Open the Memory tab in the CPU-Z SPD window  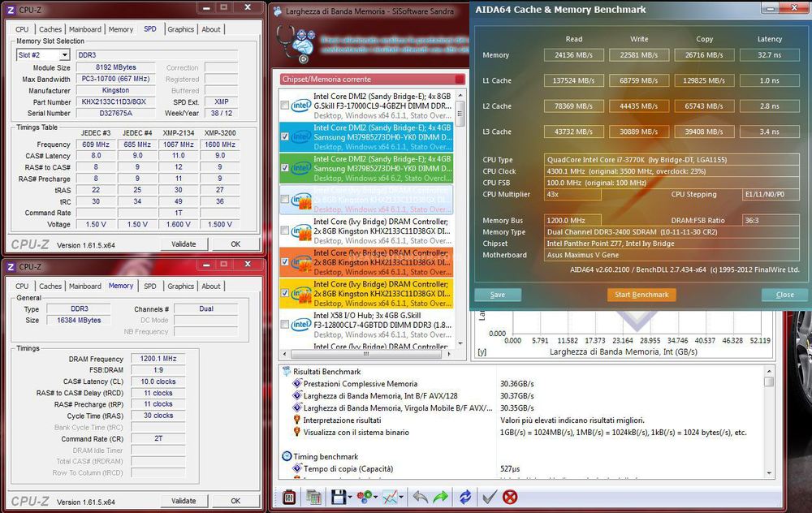pyautogui.click(x=121, y=29)
